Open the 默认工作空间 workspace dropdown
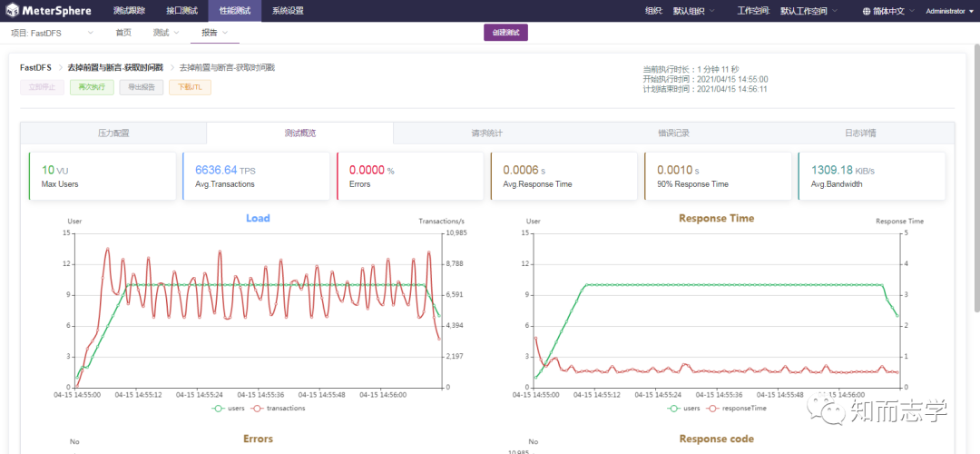Image resolution: width=980 pixels, height=454 pixels. [x=809, y=11]
